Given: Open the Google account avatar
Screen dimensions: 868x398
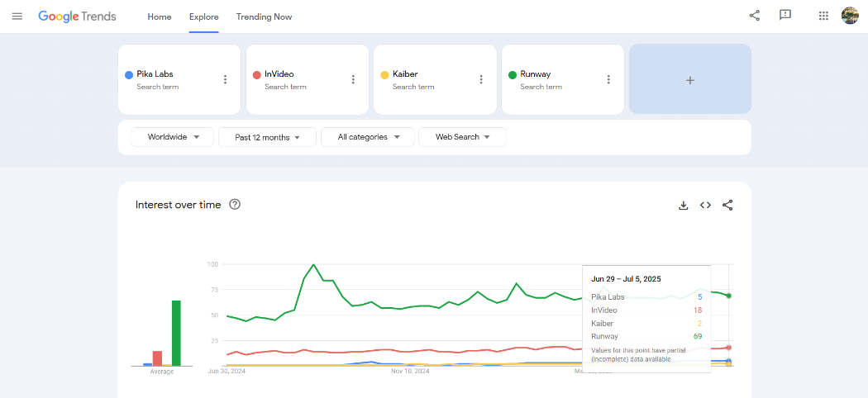Looking at the screenshot, I should pyautogui.click(x=850, y=16).
